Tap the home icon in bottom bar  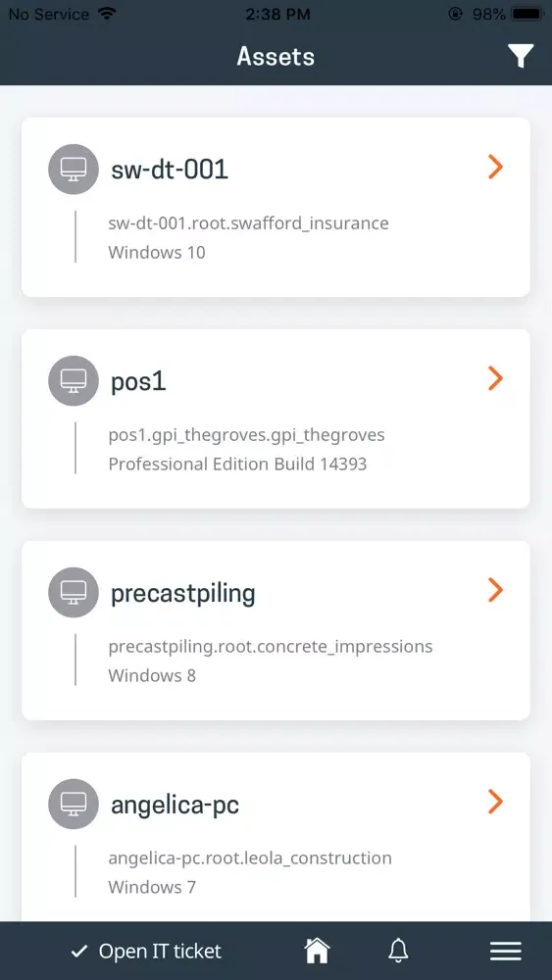coord(317,952)
